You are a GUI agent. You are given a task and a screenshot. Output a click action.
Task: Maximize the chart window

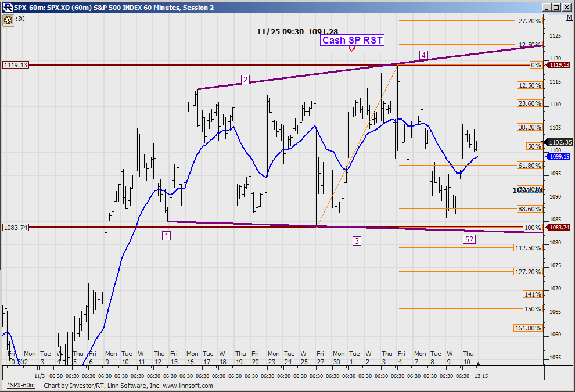coord(556,7)
